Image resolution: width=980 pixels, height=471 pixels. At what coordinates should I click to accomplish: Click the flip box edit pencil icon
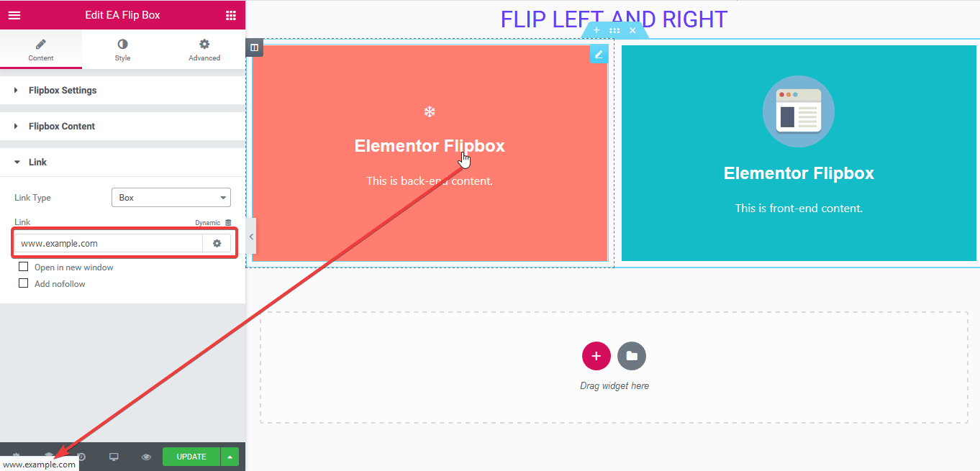(599, 53)
